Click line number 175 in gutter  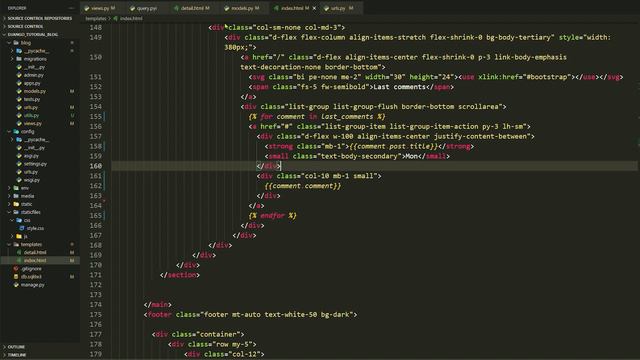point(96,315)
